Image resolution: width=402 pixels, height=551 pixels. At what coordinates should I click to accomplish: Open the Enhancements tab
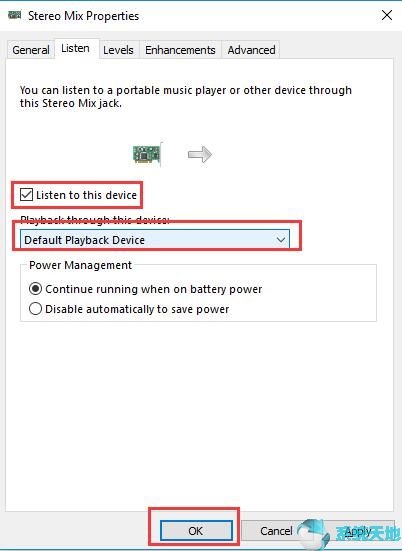180,50
